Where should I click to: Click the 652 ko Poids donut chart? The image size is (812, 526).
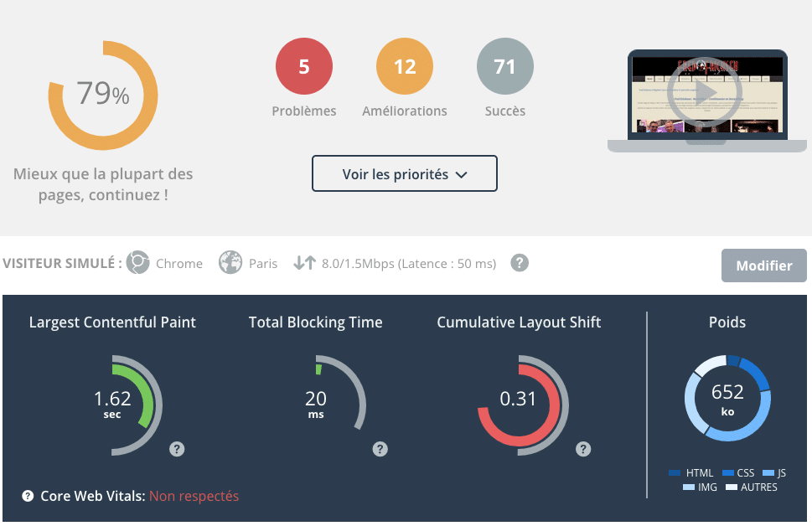click(x=727, y=398)
